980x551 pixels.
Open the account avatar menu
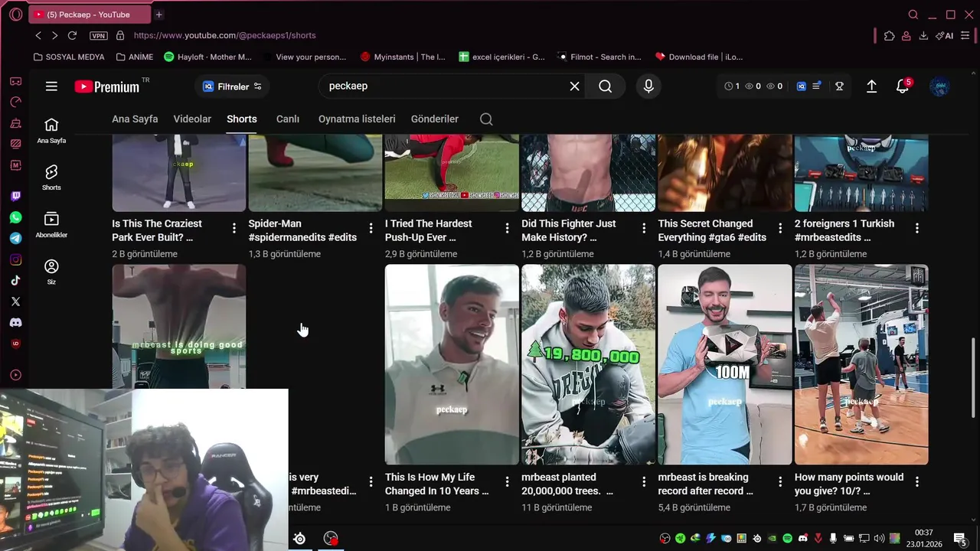(939, 86)
